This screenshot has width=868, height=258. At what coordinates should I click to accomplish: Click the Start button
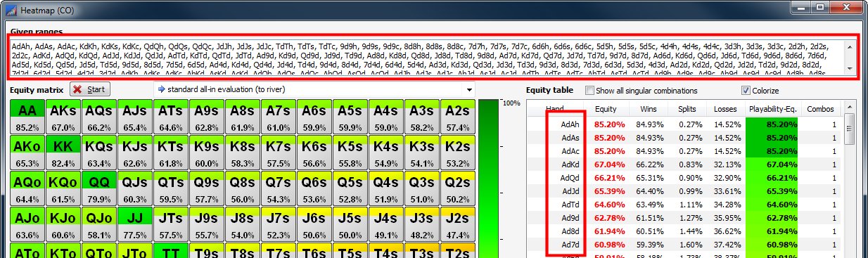click(x=90, y=90)
